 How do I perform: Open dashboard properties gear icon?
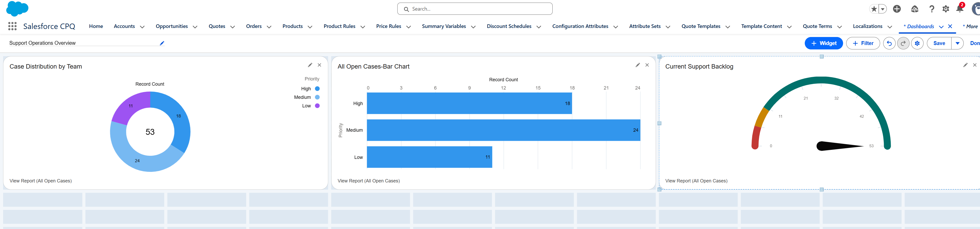pyautogui.click(x=917, y=43)
